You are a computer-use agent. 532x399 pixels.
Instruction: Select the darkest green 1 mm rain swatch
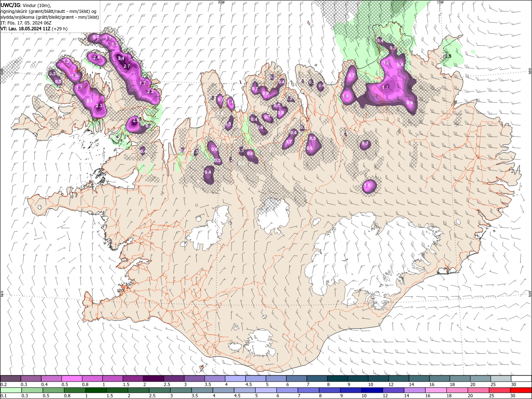click(x=96, y=390)
